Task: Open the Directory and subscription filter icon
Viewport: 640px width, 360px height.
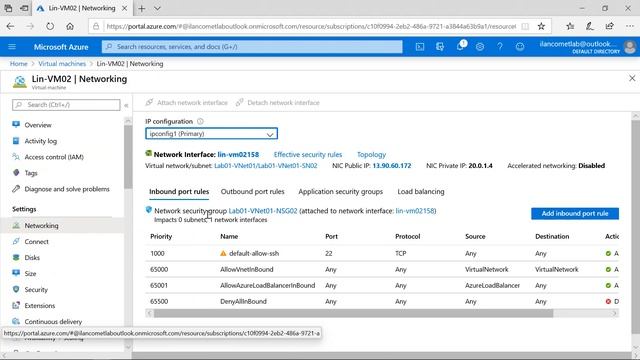Action: coord(440,47)
